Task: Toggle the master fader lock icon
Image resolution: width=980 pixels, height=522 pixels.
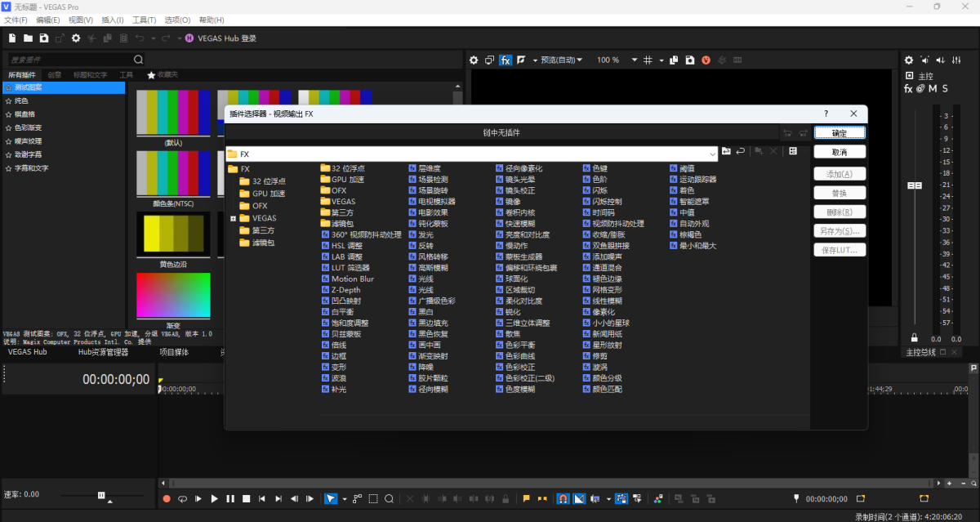Action: pos(914,337)
